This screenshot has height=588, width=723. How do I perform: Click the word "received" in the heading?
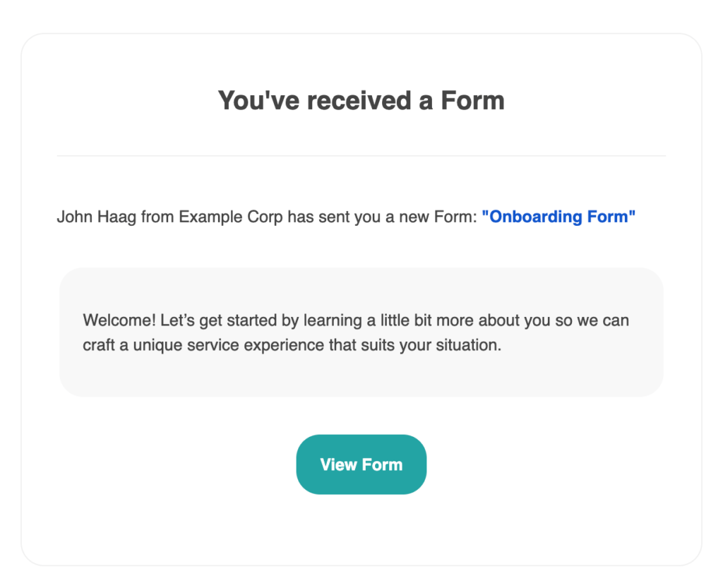(x=359, y=100)
